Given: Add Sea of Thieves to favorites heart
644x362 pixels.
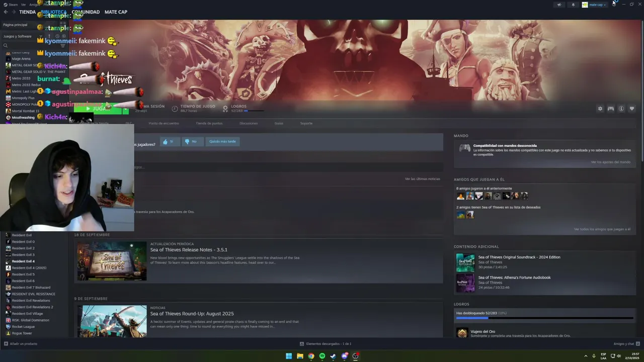Looking at the screenshot, I should [x=632, y=109].
